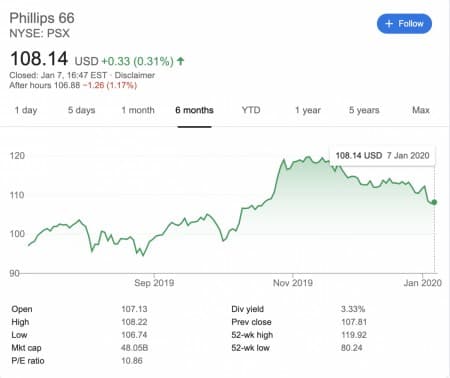
Task: Open the 1 year chart range
Action: pyautogui.click(x=307, y=110)
